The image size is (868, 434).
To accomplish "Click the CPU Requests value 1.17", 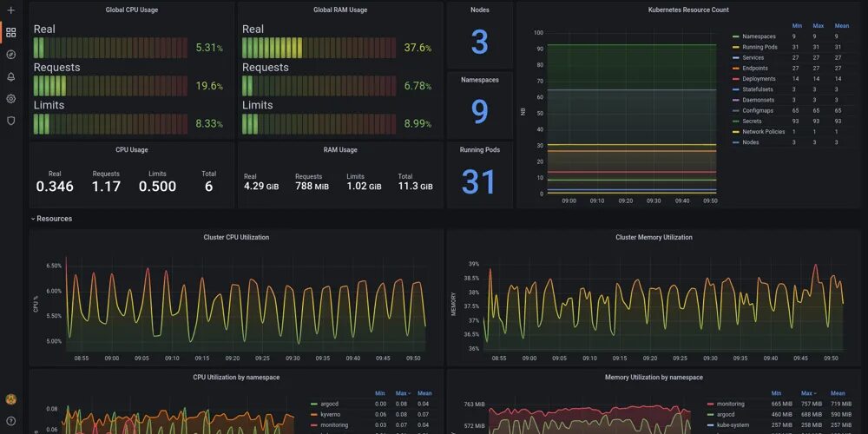I will pyautogui.click(x=106, y=187).
